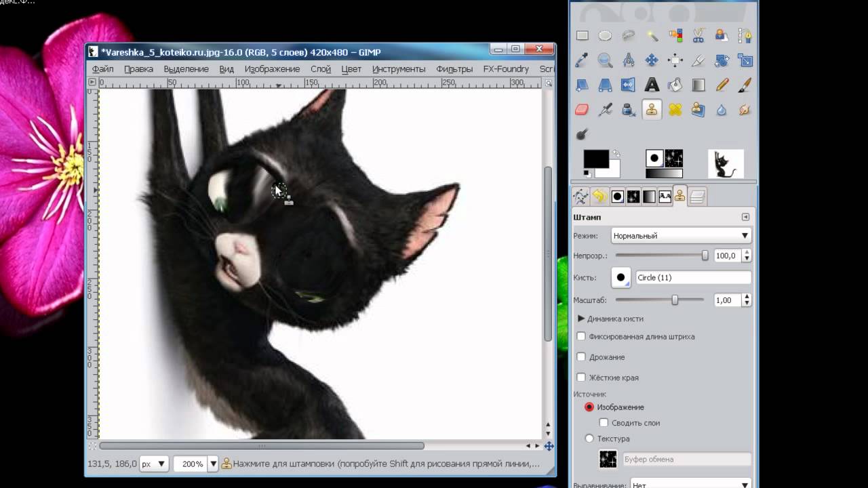Select the Flip tool

[x=629, y=85]
